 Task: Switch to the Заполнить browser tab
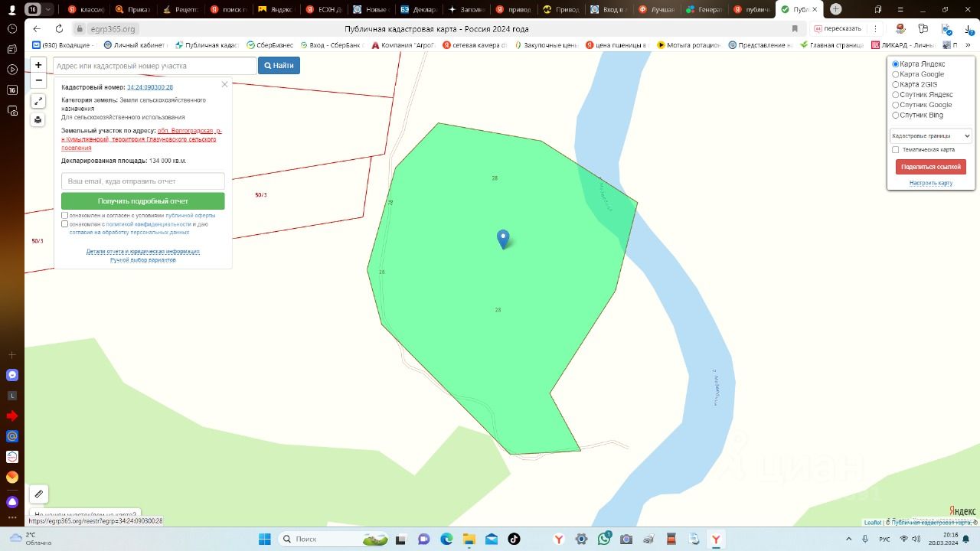tap(467, 9)
